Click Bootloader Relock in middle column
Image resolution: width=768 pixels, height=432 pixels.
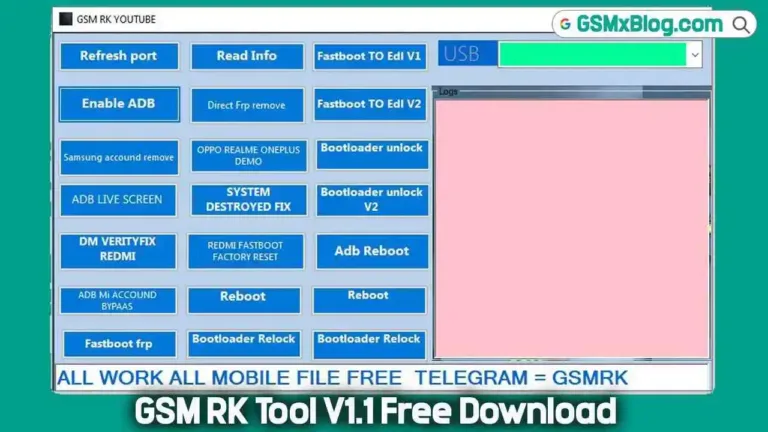[243, 344]
